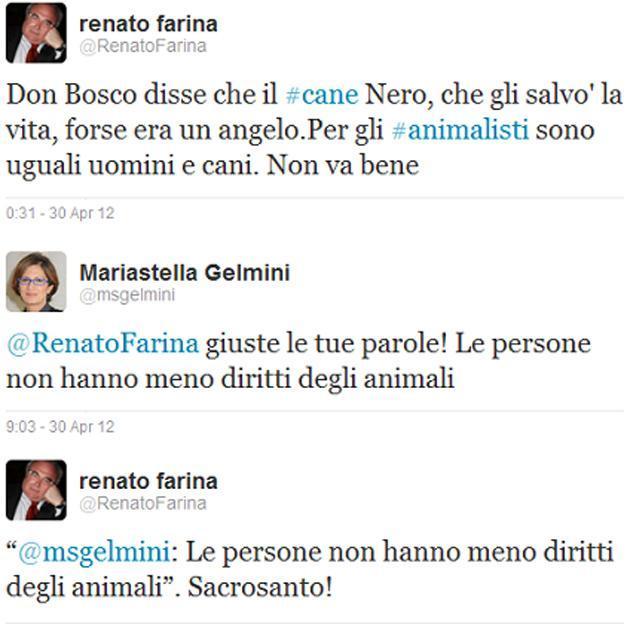The image size is (630, 624).
Task: Select the 'Mariastella Gelmini' display name
Action: point(184,272)
